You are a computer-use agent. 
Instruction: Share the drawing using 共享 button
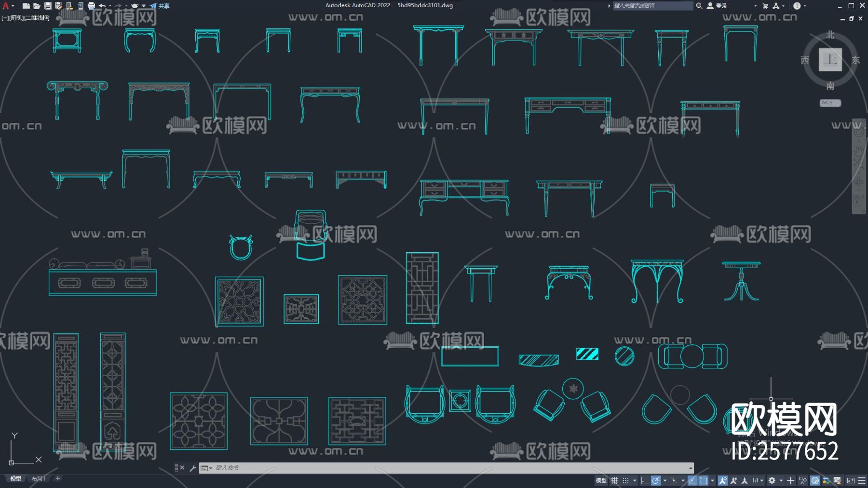160,6
